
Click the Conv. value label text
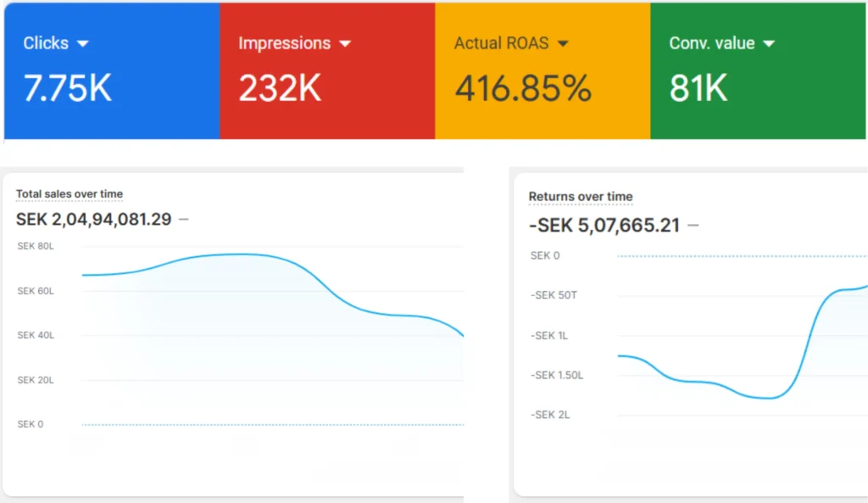point(711,43)
